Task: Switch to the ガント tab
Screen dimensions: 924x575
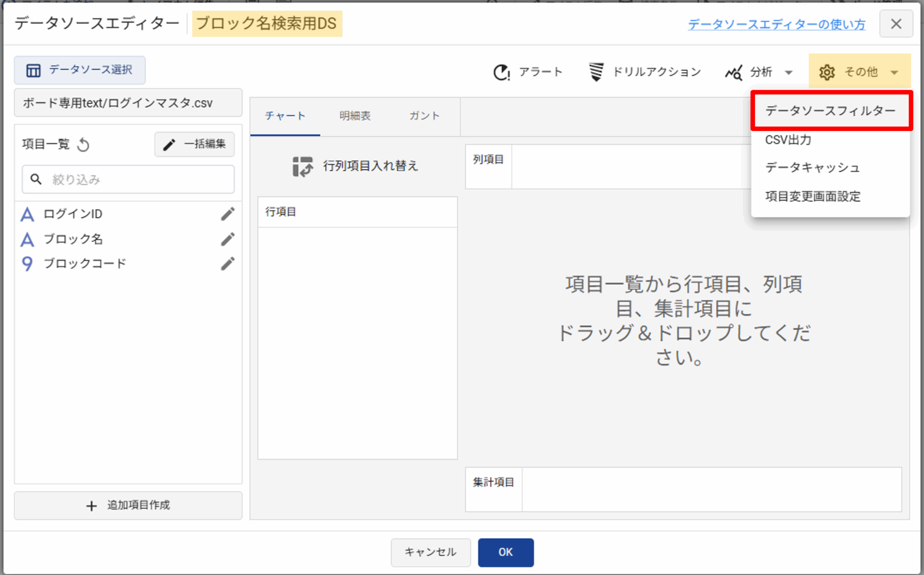Action: 424,116
